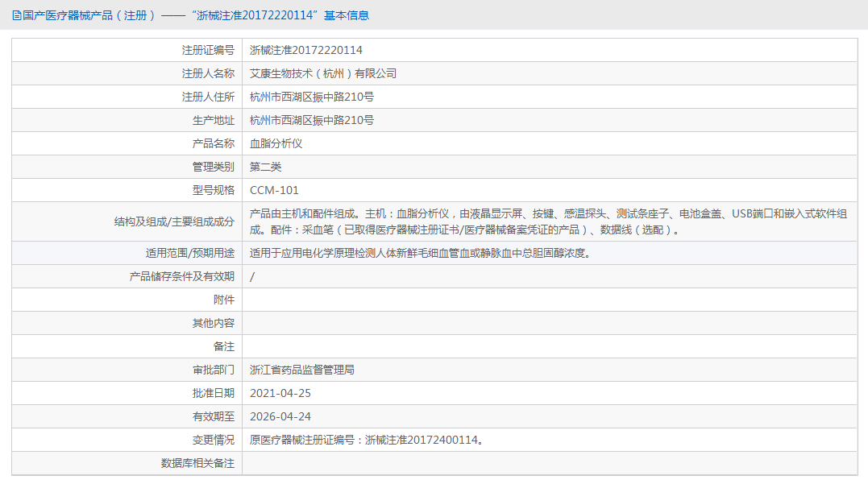Image resolution: width=868 pixels, height=484 pixels.
Task: Click the 产品名称 label
Action: 214,143
